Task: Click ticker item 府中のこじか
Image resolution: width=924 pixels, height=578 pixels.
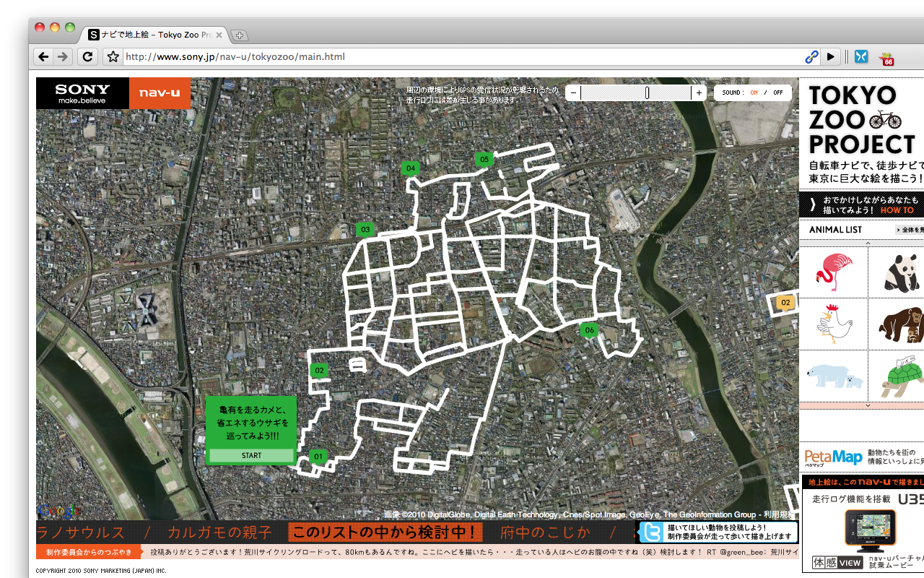Action: click(546, 532)
